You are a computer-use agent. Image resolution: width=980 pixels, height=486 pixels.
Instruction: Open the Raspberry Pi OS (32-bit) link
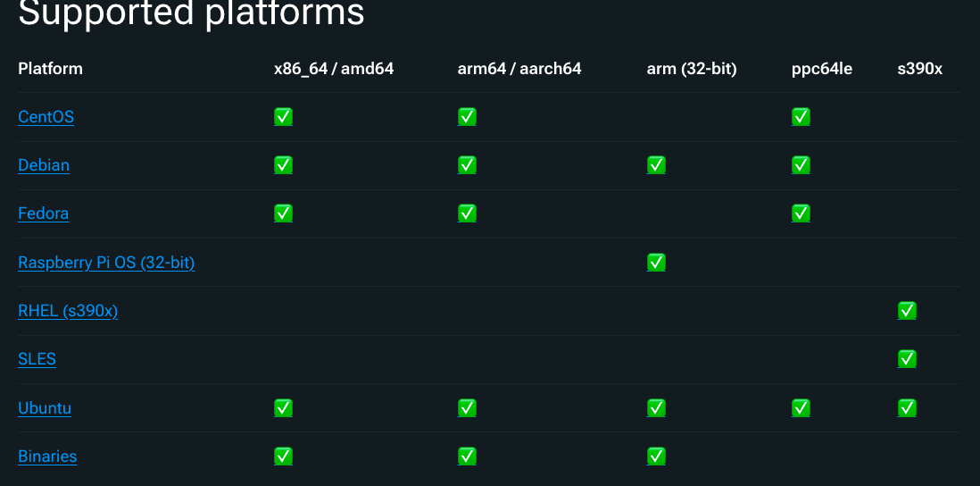106,262
